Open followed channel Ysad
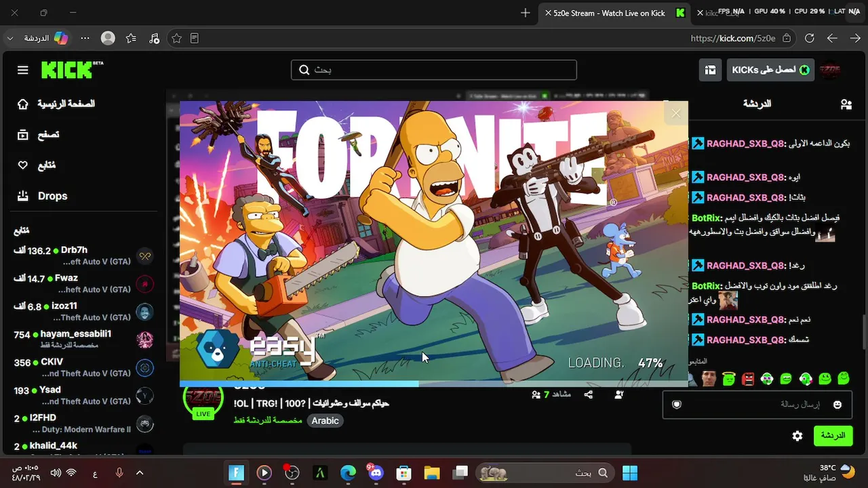 [83, 395]
